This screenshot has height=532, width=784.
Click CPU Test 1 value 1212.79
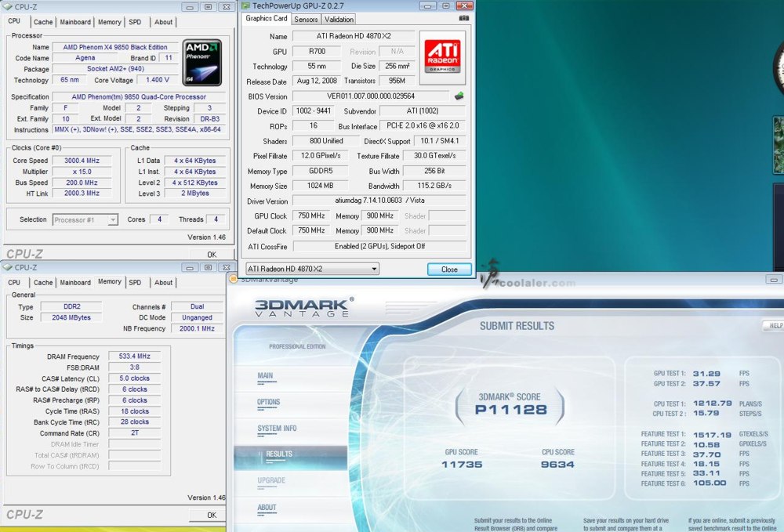point(713,404)
